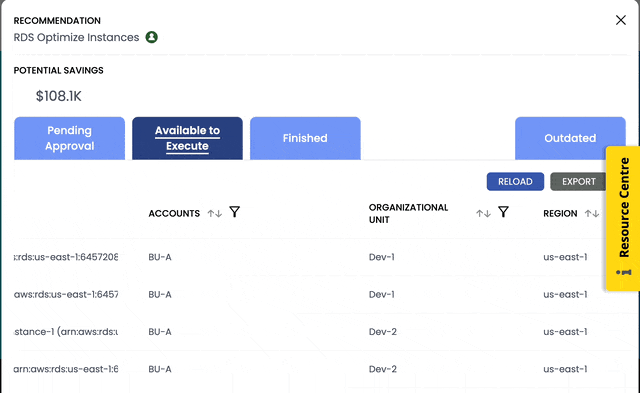Show the Outdated tab
The height and width of the screenshot is (393, 640).
[570, 138]
